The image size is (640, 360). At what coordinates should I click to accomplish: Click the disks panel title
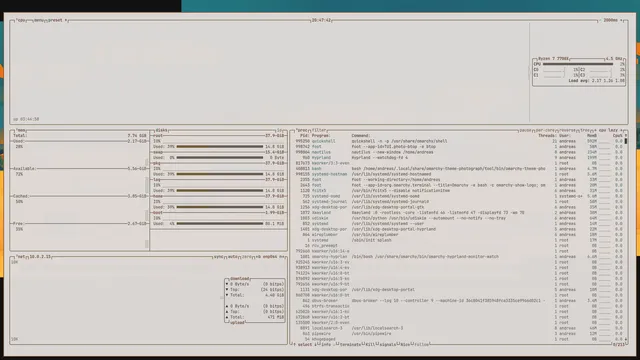click(x=162, y=130)
